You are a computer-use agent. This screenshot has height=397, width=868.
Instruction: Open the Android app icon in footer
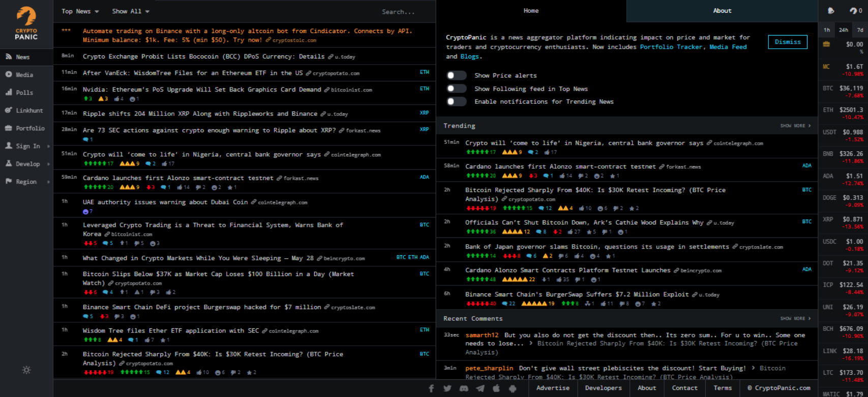tap(513, 388)
